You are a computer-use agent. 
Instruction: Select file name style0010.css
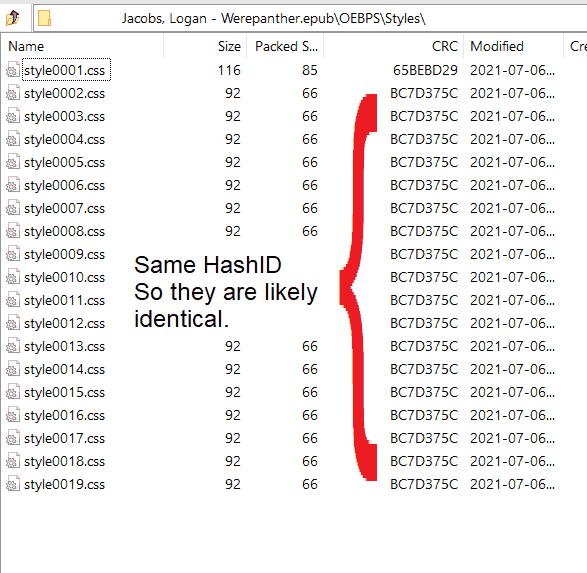64,277
